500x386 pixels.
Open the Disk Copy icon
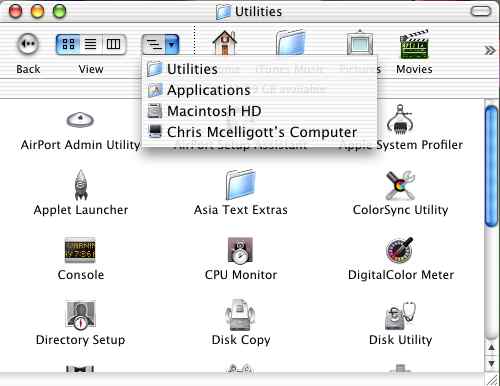pos(240,315)
